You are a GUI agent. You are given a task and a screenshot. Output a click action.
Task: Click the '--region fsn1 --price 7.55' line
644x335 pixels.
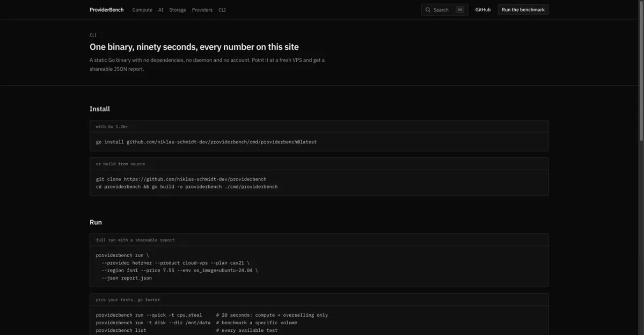pos(180,270)
